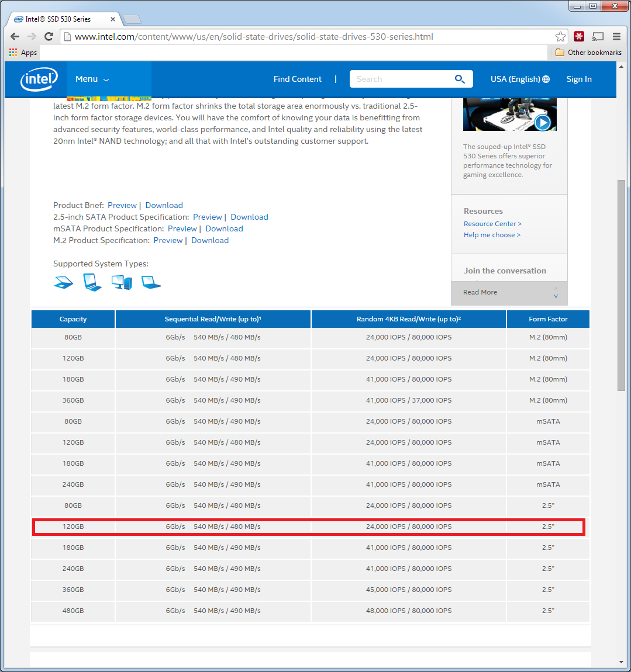The height and width of the screenshot is (672, 631).
Task: Click the desktop PC system type icon
Action: (122, 282)
